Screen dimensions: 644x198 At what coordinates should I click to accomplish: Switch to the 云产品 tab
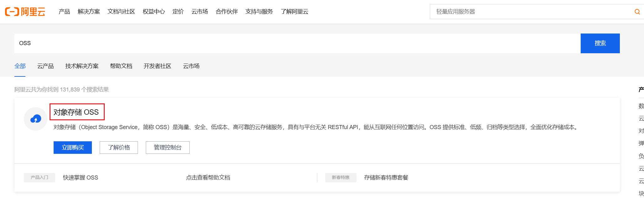pyautogui.click(x=45, y=66)
